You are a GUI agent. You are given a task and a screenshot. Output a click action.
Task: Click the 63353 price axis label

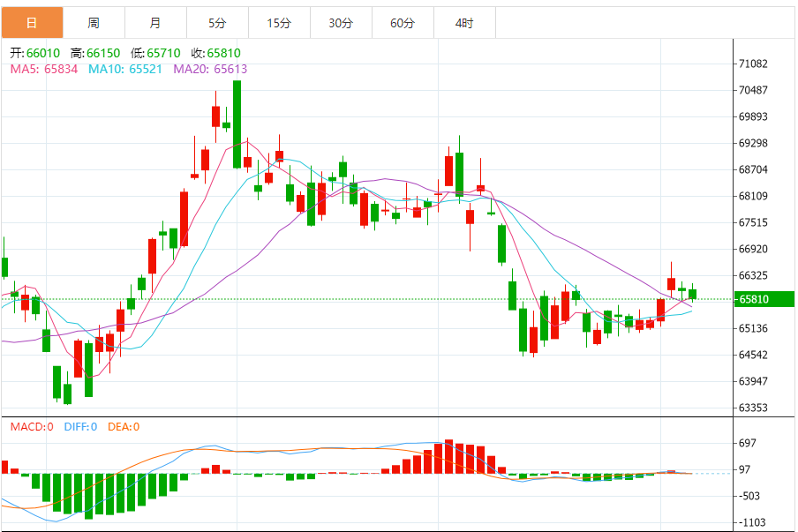tap(753, 408)
